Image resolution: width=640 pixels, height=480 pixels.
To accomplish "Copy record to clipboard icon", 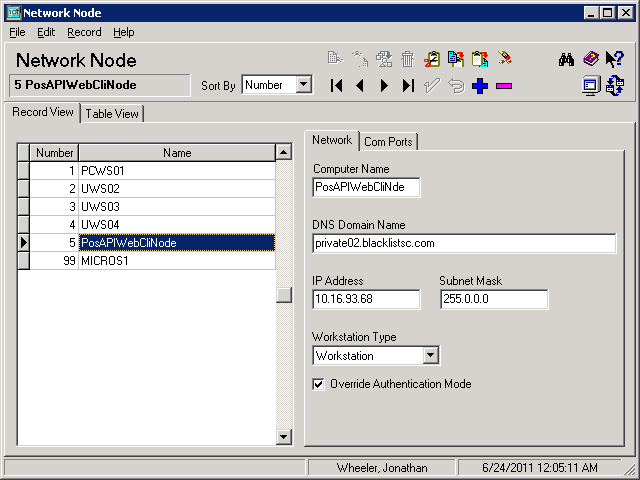I will coord(456,59).
